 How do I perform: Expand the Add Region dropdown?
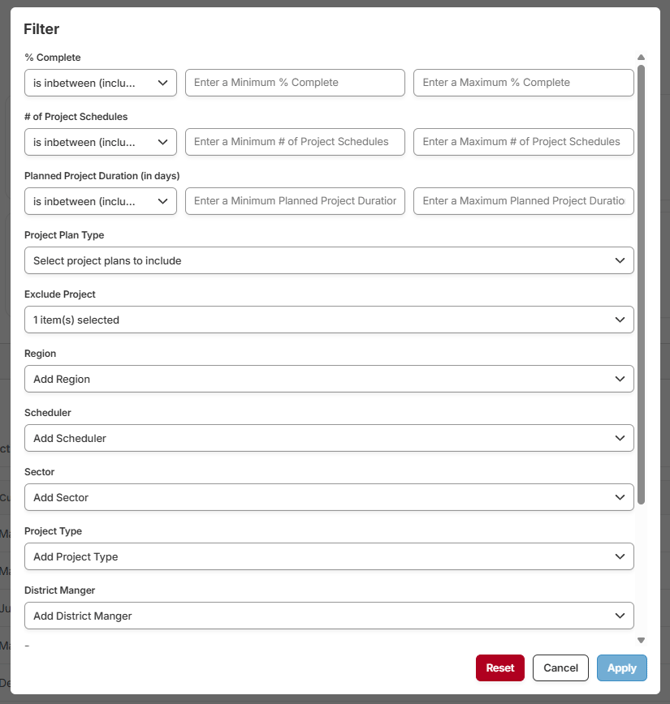(328, 379)
